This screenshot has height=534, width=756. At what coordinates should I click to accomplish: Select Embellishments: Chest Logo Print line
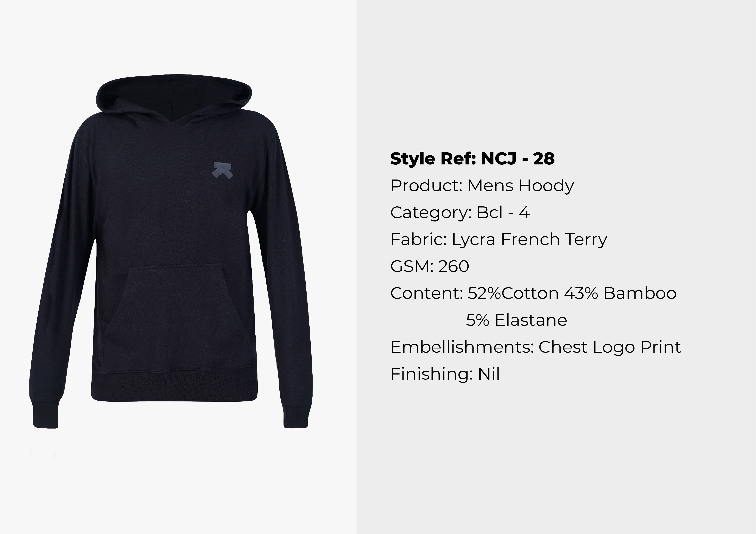pyautogui.click(x=536, y=347)
